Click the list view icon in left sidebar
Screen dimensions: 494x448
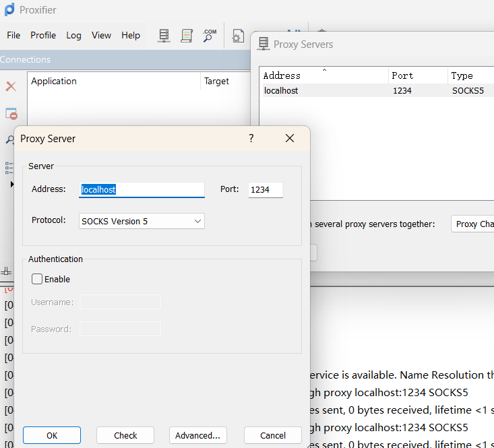click(x=9, y=168)
